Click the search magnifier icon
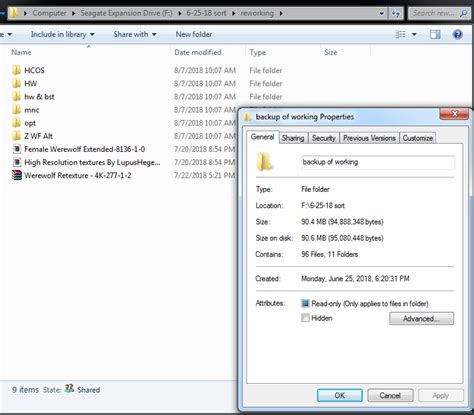This screenshot has width=474, height=415. (463, 13)
